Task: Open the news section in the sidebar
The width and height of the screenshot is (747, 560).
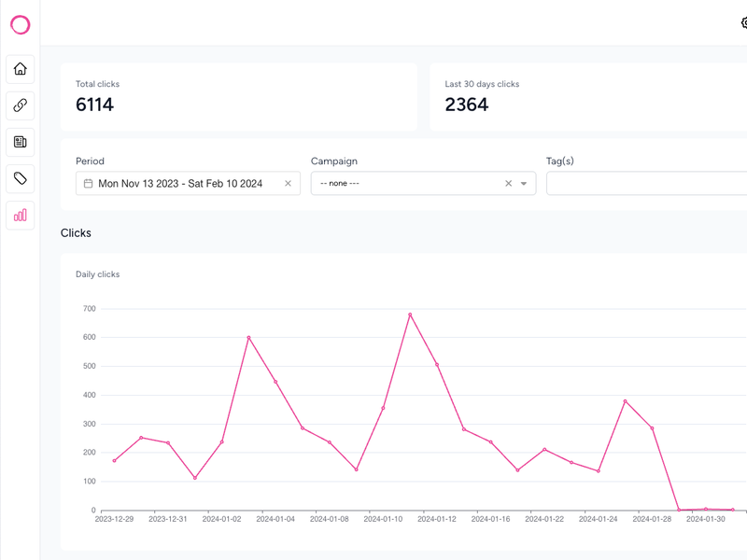Action: (x=20, y=141)
